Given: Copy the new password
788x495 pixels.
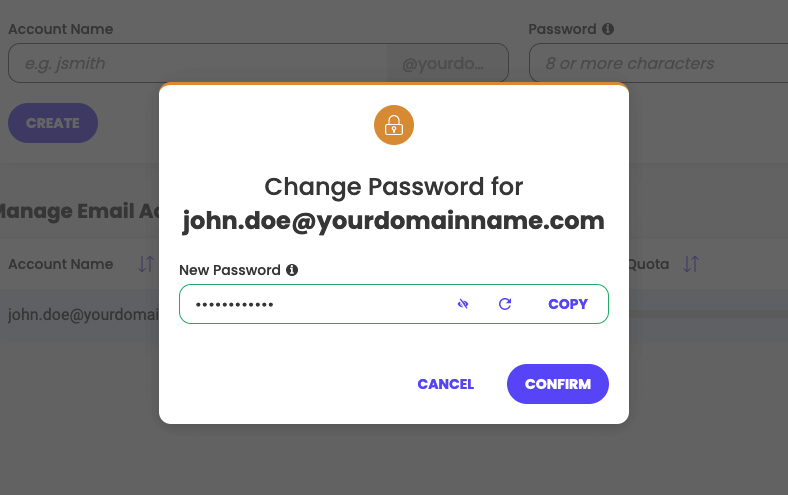Looking at the screenshot, I should (x=568, y=304).
